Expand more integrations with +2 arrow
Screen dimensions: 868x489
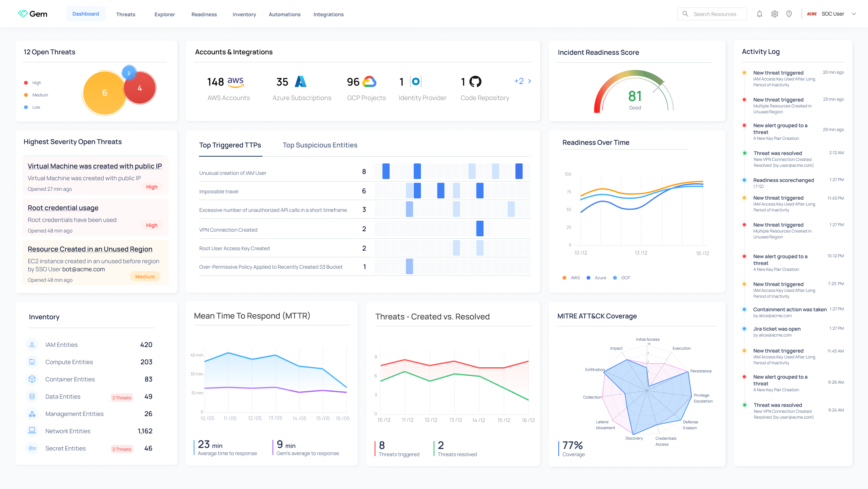523,81
